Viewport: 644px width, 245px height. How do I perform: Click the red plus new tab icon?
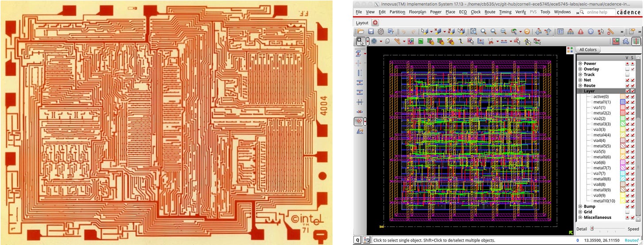[375, 23]
